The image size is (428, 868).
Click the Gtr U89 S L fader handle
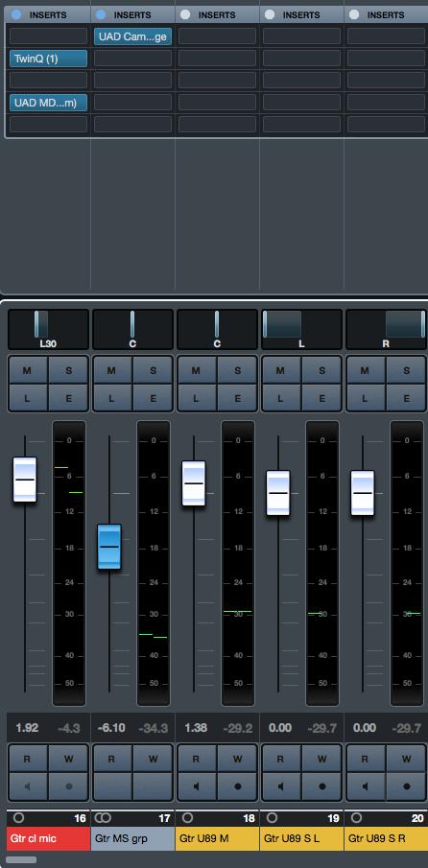tap(278, 493)
